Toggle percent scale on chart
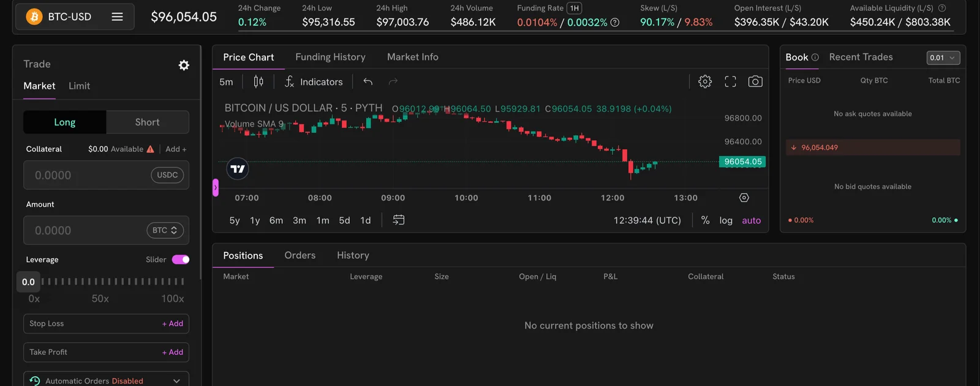This screenshot has width=980, height=386. [706, 220]
